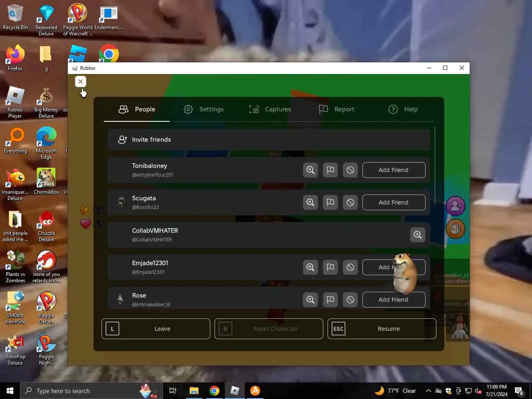The width and height of the screenshot is (532, 399).
Task: Show hidden system tray icons
Action: coord(428,391)
